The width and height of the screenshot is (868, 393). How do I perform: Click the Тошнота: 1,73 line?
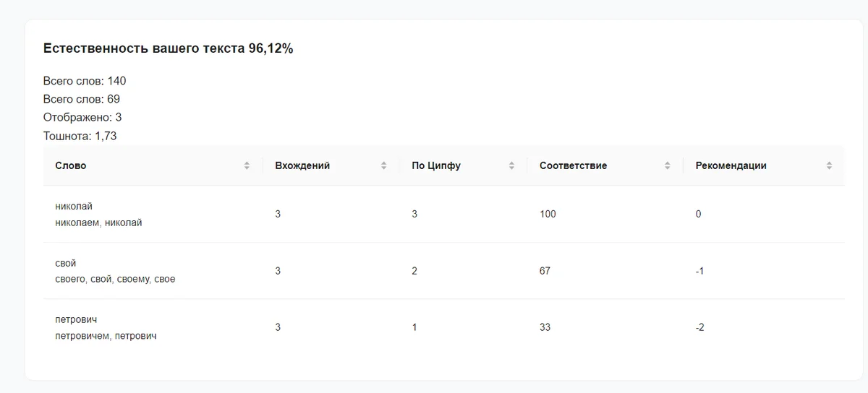point(80,136)
